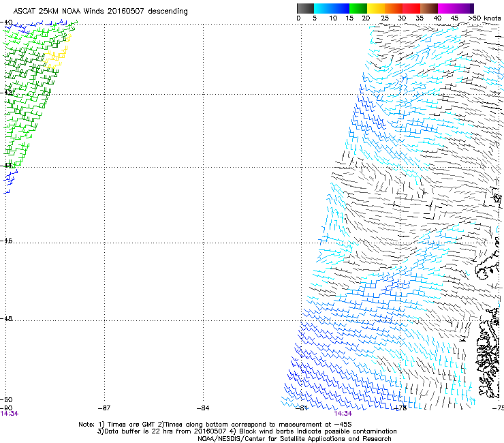
Task: Click the map title 'ASCAT 25KM NOAA Winds 20160507 descending'
Action: pyautogui.click(x=100, y=12)
